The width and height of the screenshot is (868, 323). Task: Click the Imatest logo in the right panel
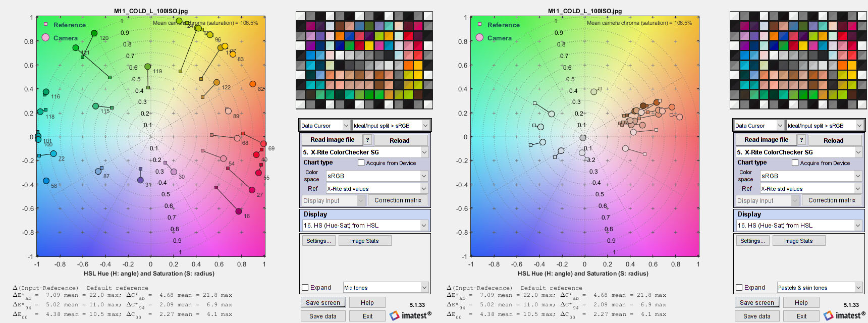tap(845, 315)
